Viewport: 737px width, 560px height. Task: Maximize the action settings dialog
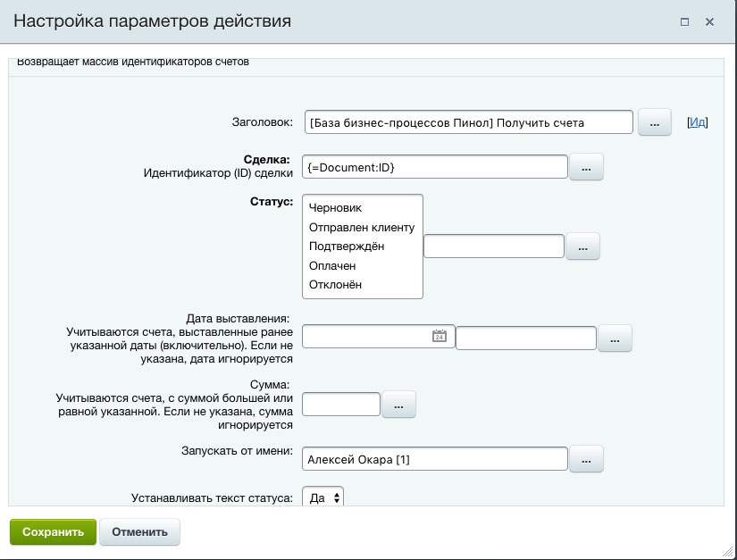684,22
